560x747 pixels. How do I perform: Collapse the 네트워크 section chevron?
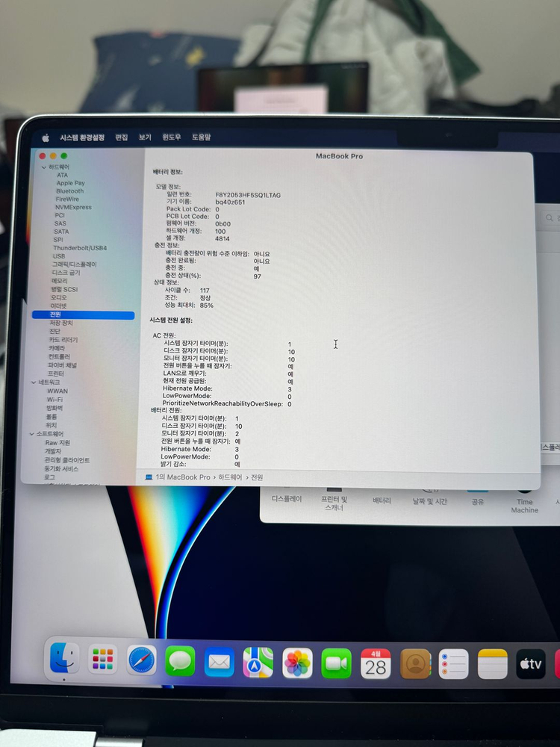point(34,382)
